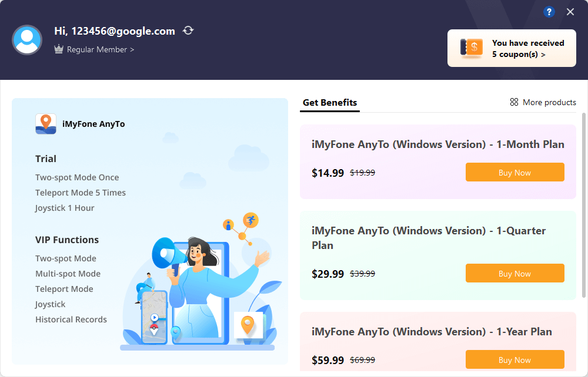
Task: Click the coupon ticket icon
Action: point(472,48)
